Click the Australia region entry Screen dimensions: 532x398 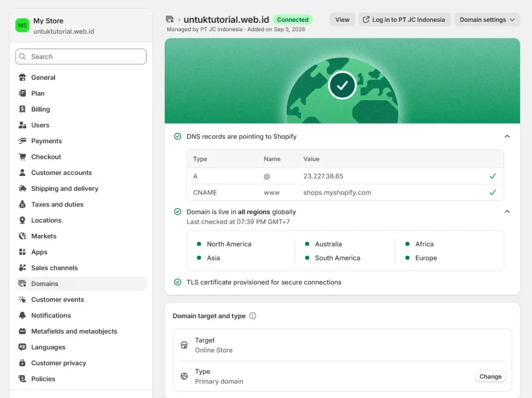(323, 244)
